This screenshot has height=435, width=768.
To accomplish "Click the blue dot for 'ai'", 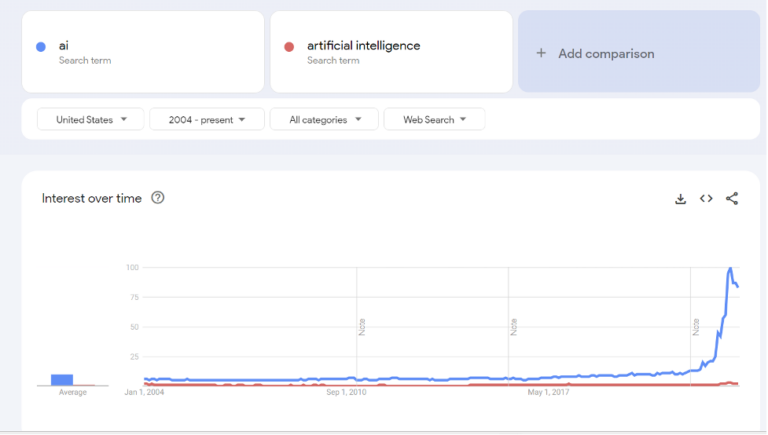I will (41, 47).
